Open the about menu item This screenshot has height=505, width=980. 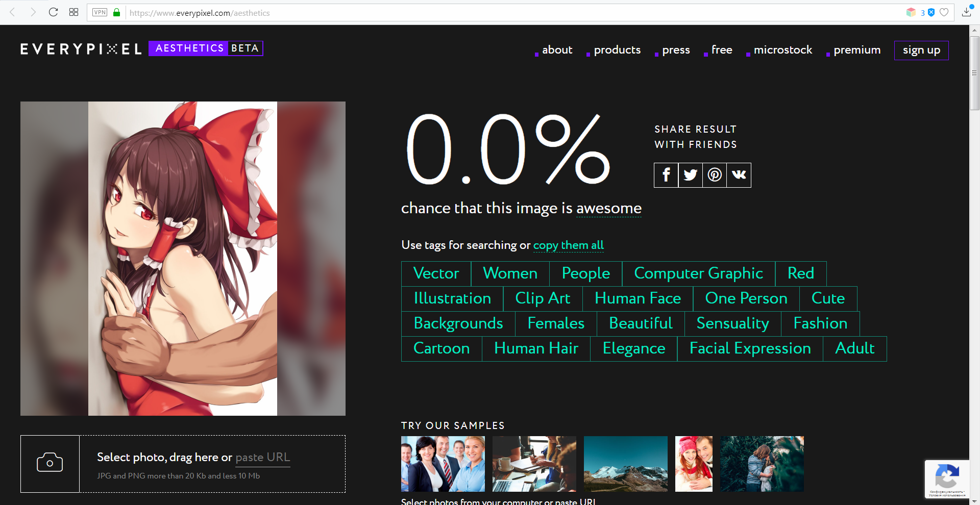tap(557, 50)
